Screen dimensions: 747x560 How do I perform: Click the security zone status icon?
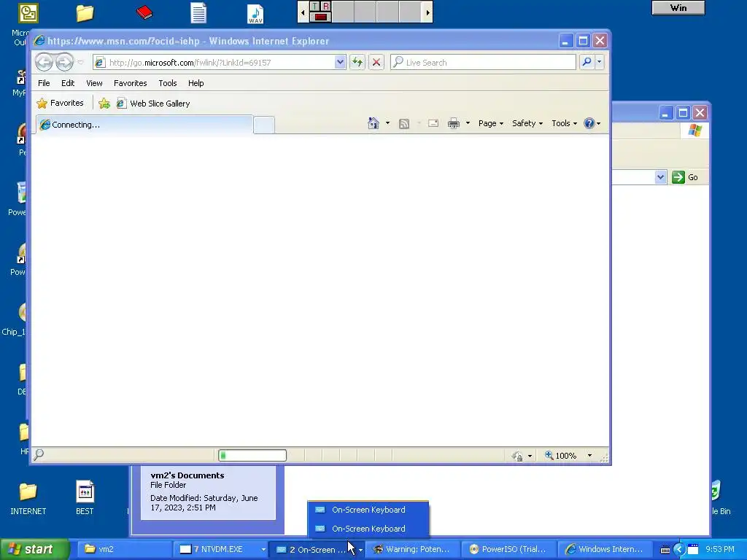(x=517, y=456)
